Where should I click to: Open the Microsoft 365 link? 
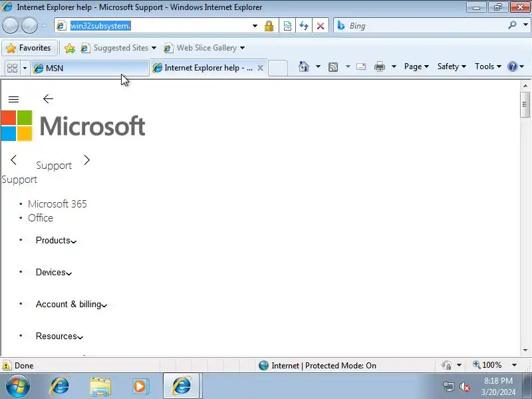(57, 204)
